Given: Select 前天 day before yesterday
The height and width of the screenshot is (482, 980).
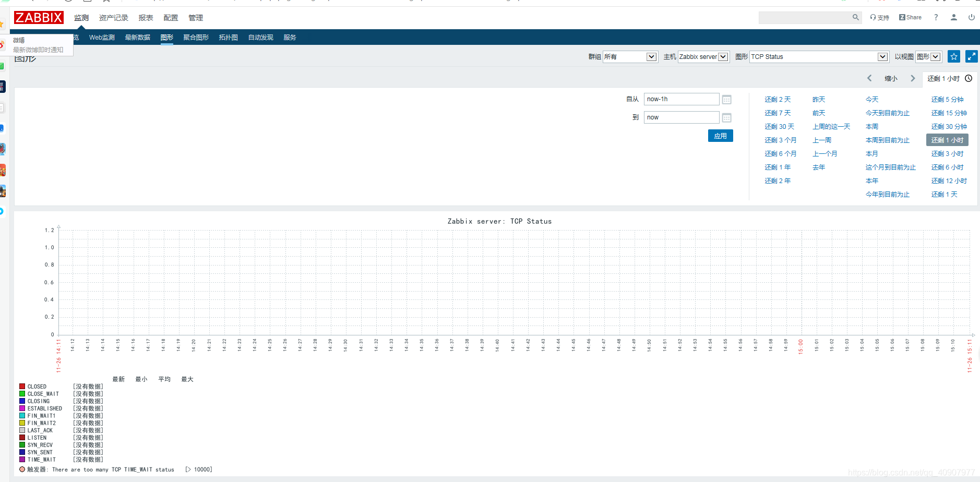Looking at the screenshot, I should tap(819, 113).
